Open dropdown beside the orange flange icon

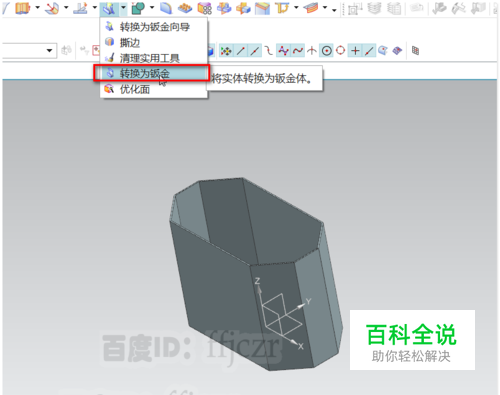pyautogui.click(x=37, y=7)
